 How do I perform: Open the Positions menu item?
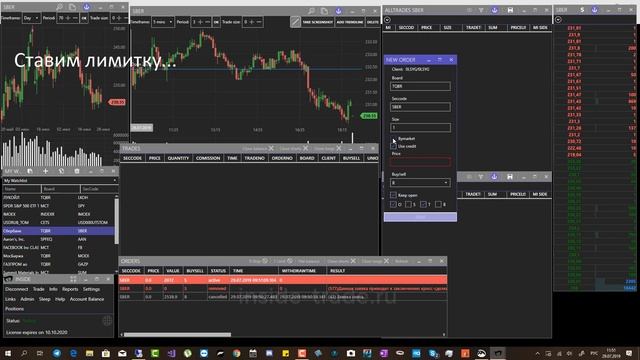(14, 309)
